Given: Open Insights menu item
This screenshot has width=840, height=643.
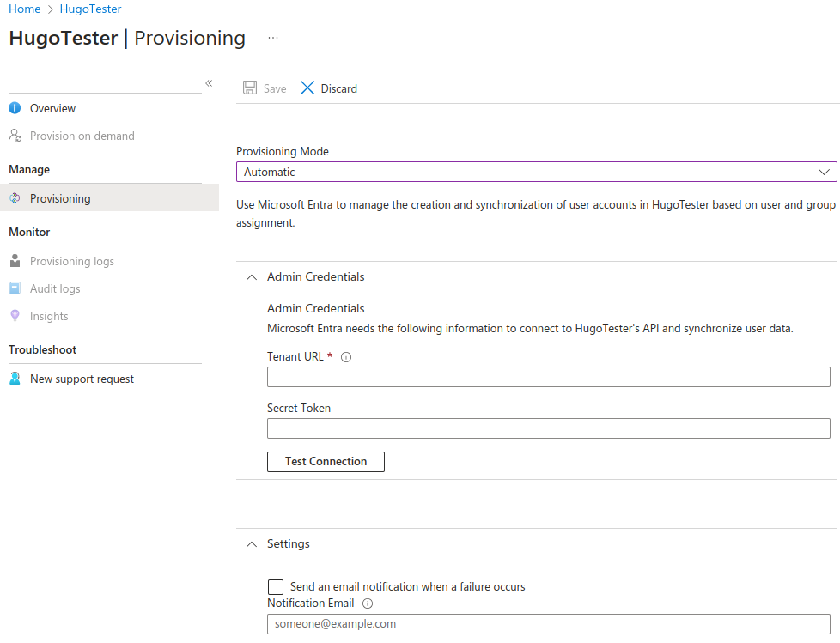Looking at the screenshot, I should [x=49, y=316].
